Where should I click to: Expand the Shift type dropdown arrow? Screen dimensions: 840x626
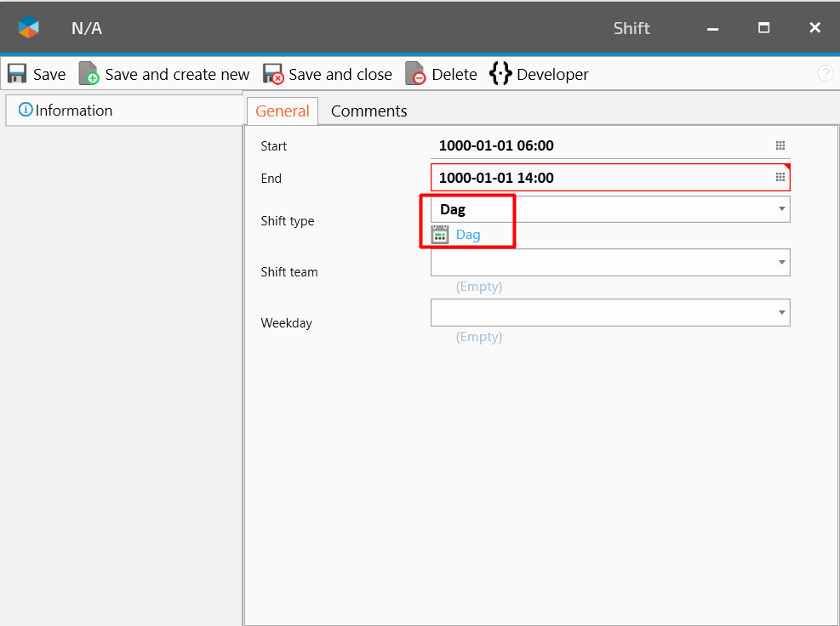[781, 209]
